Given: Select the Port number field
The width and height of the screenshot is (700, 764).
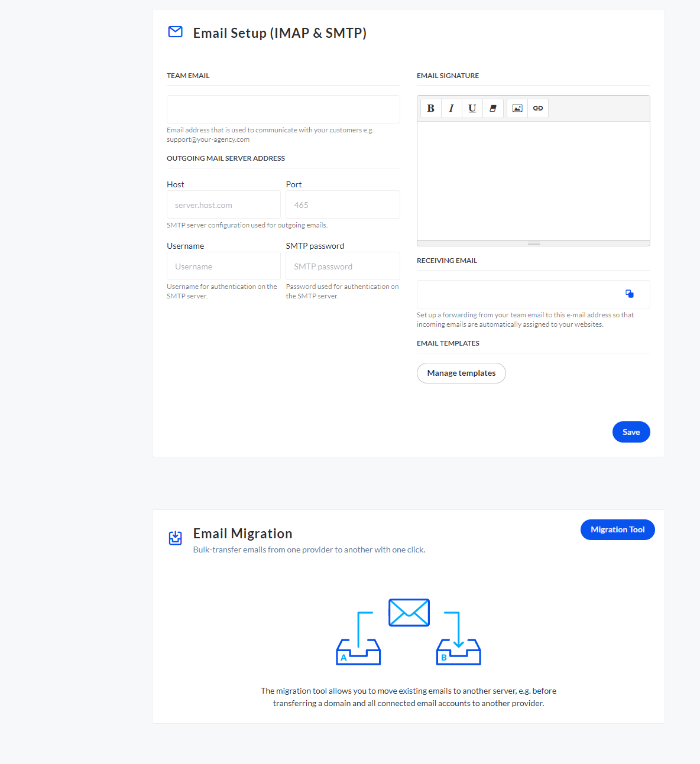Looking at the screenshot, I should pyautogui.click(x=343, y=205).
